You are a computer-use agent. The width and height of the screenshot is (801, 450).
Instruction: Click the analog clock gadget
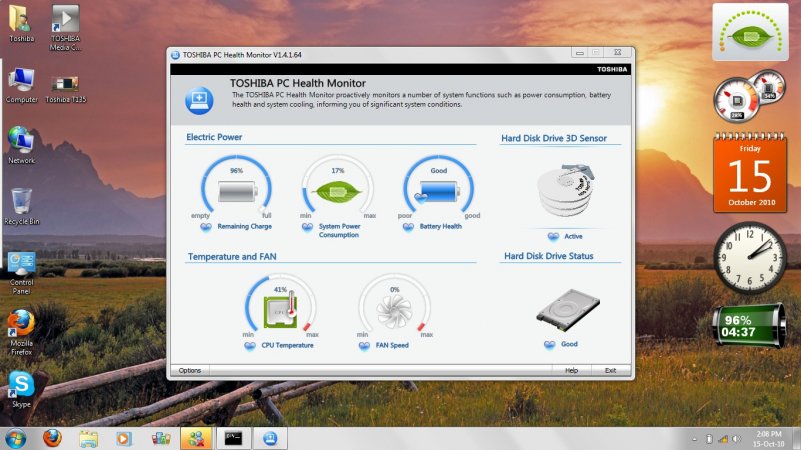(750, 257)
